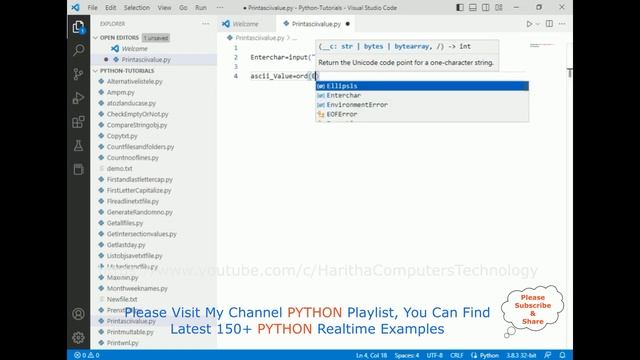This screenshot has height=360, width=640.
Task: Click the editor minimap
Action: point(542,46)
